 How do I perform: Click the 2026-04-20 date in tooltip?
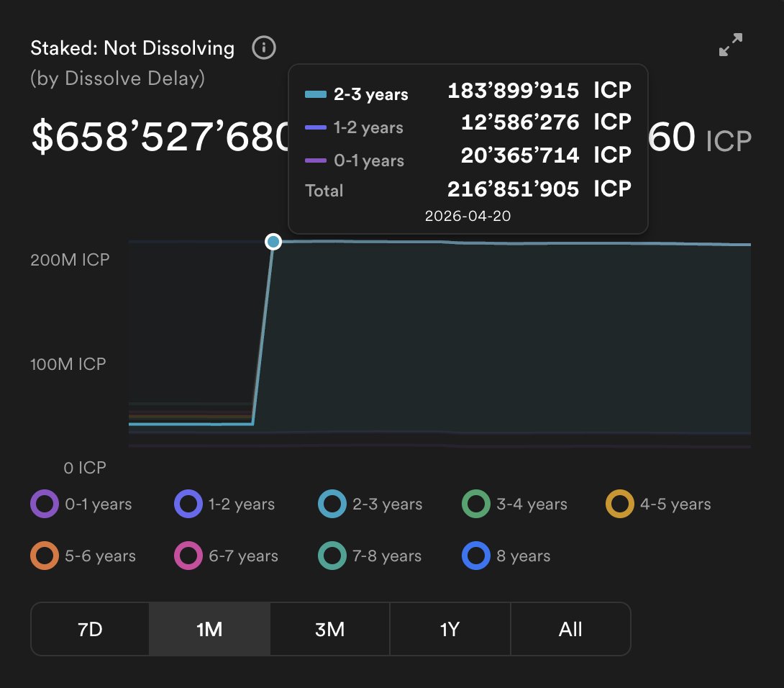click(468, 216)
